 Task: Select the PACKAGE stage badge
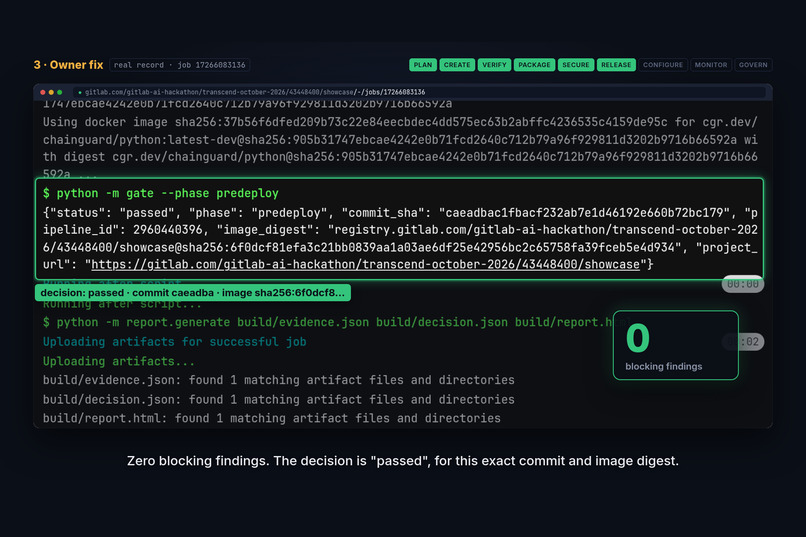tap(534, 65)
